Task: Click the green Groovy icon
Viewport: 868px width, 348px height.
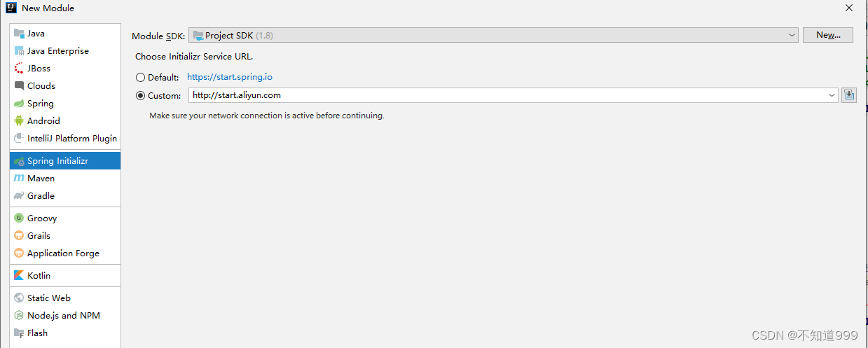Action: coord(19,218)
